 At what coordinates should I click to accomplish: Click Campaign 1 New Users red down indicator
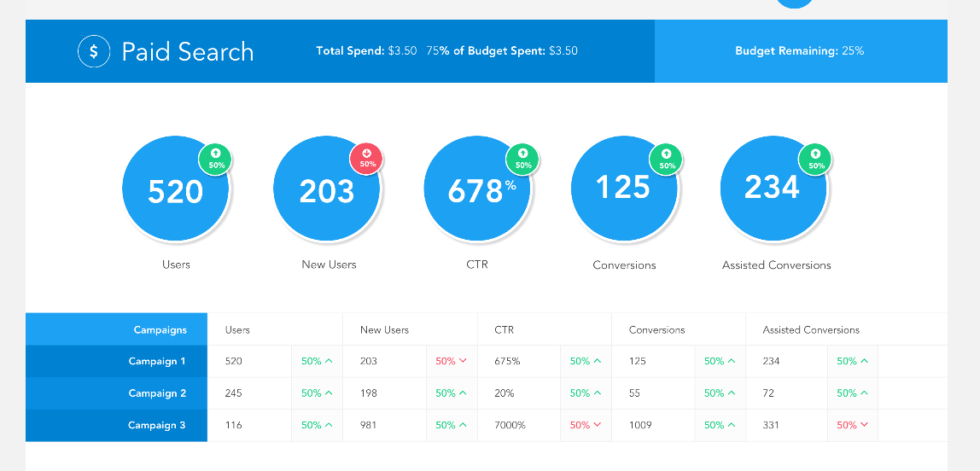tap(451, 362)
